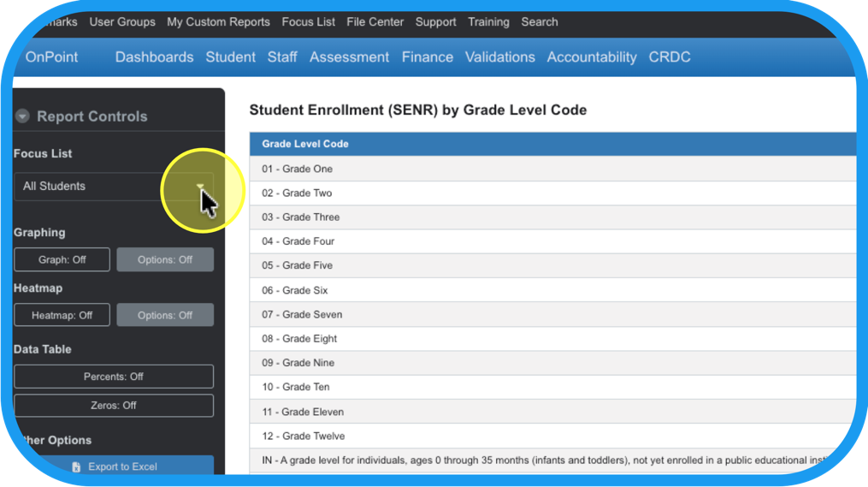Open the All Students focus list dropdown

(114, 187)
